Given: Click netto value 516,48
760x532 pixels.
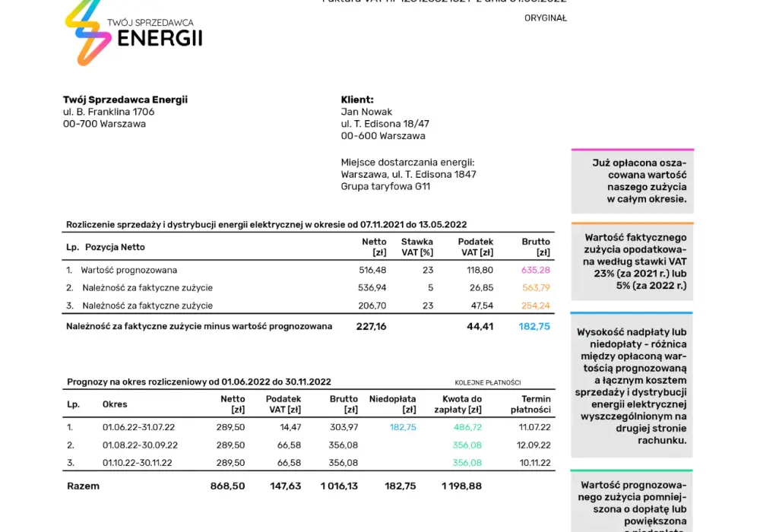Looking at the screenshot, I should [372, 271].
